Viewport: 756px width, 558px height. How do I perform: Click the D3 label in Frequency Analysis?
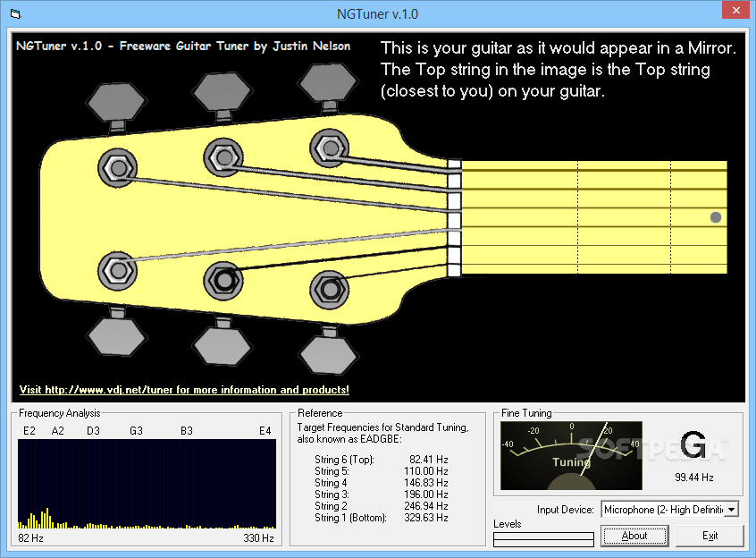click(x=93, y=431)
